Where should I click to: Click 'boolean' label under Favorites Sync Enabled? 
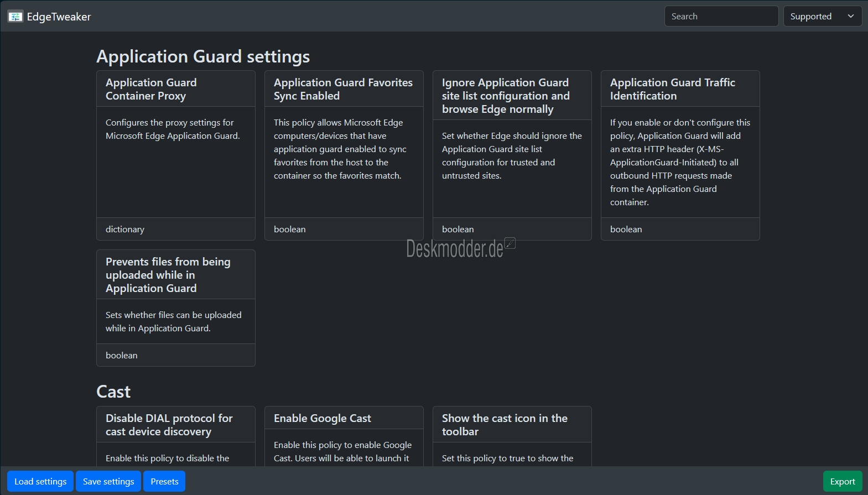click(x=290, y=229)
